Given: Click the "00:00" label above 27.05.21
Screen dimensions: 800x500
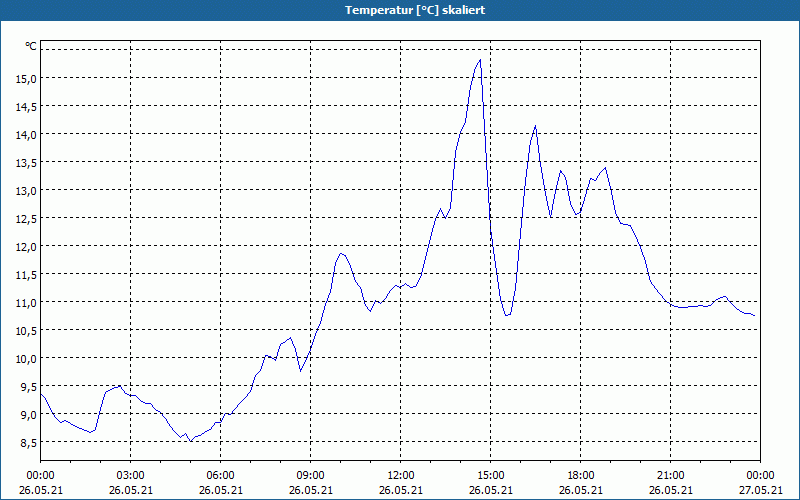Looking at the screenshot, I should click(760, 476).
